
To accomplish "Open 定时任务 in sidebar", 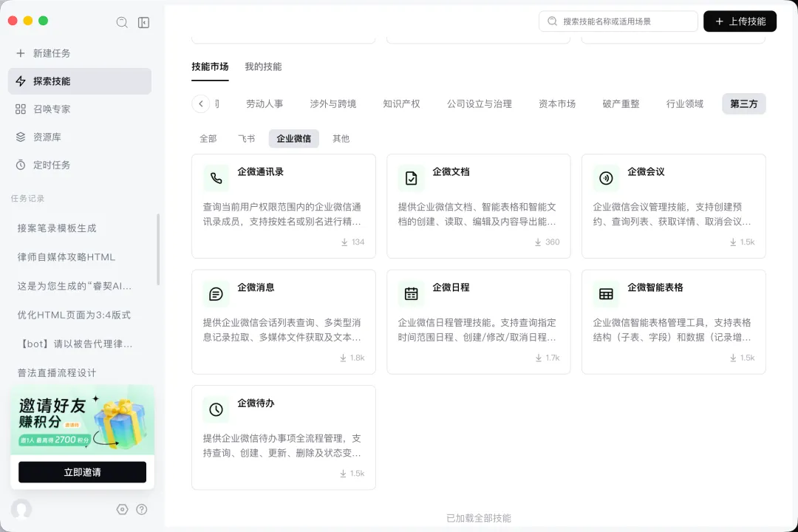I will 80,165.
